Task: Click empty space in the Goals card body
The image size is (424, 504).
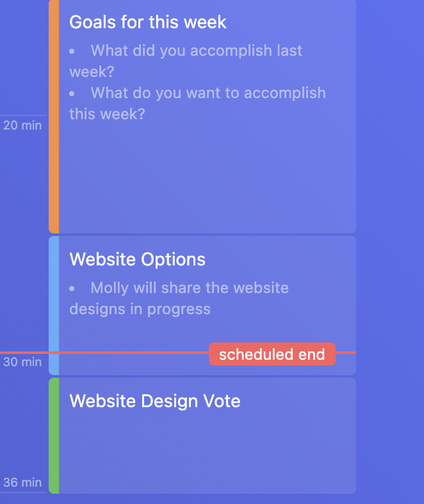Action: pyautogui.click(x=205, y=180)
